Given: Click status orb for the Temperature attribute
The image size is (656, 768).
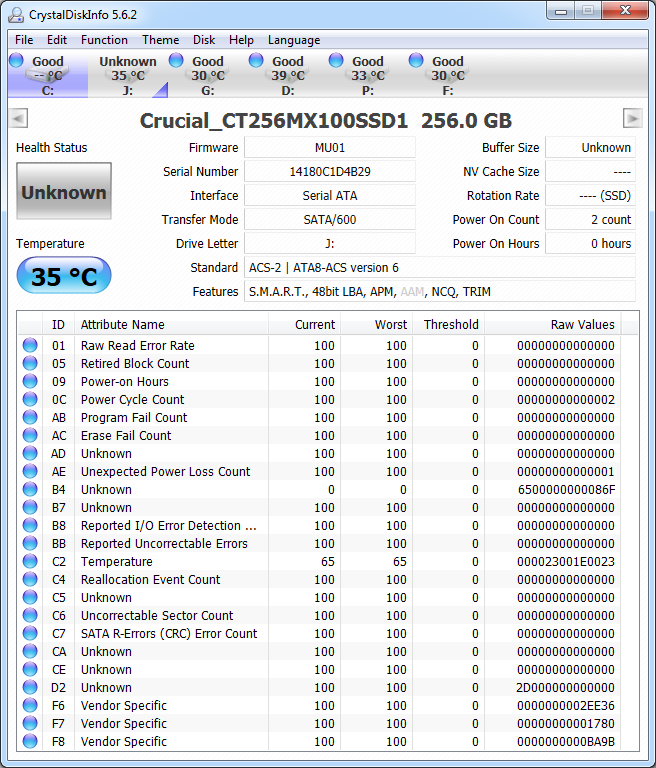Looking at the screenshot, I should [x=30, y=562].
